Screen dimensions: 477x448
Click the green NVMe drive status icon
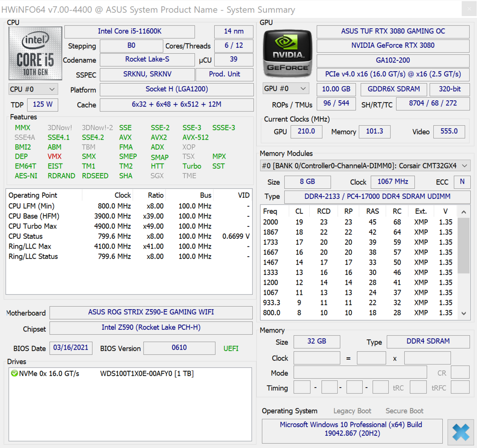[x=14, y=373]
